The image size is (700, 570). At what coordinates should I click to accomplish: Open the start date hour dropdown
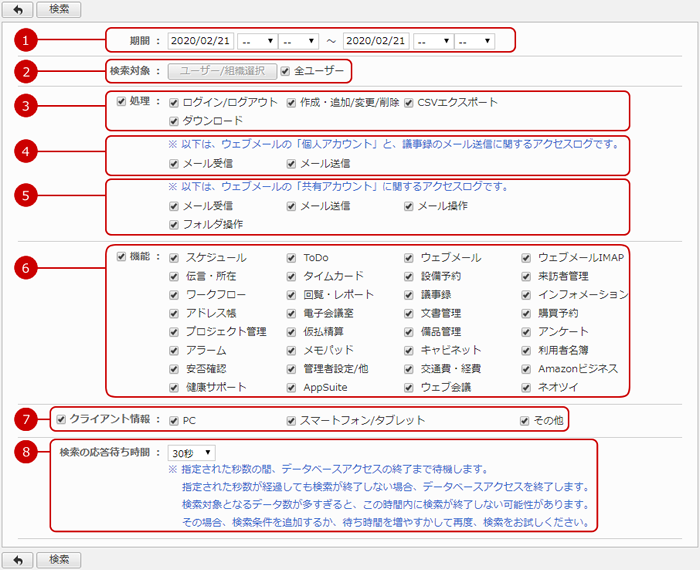point(256,41)
